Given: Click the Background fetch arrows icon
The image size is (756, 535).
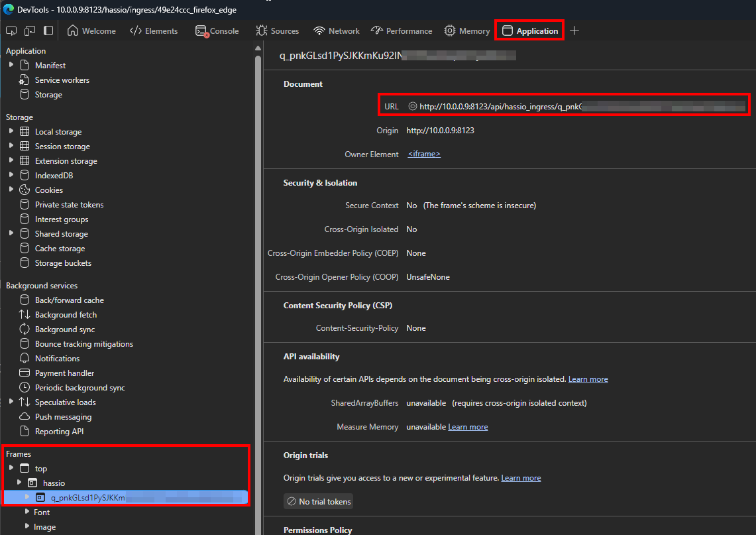Looking at the screenshot, I should [x=25, y=314].
